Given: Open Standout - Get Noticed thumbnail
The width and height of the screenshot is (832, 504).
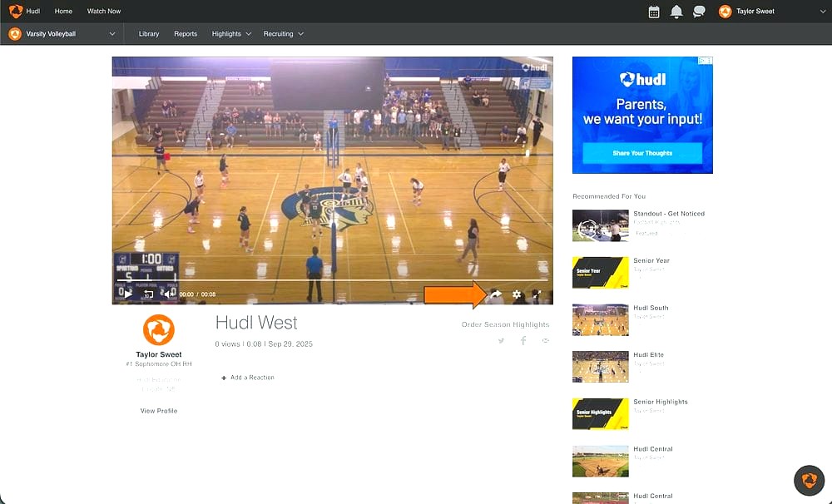Looking at the screenshot, I should (600, 225).
